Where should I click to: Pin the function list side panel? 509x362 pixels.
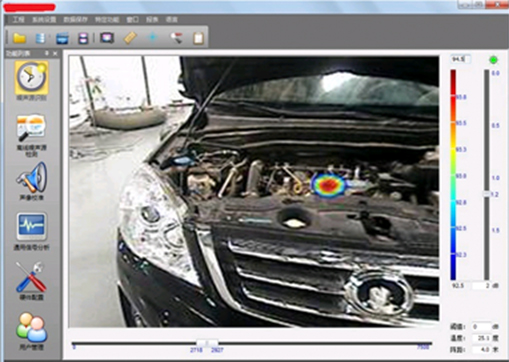[x=47, y=53]
